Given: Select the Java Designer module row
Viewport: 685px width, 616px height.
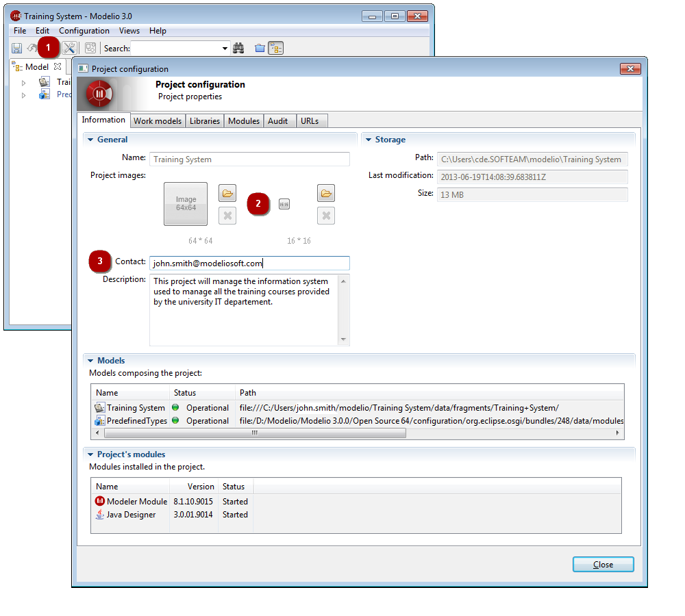Looking at the screenshot, I should (x=131, y=515).
